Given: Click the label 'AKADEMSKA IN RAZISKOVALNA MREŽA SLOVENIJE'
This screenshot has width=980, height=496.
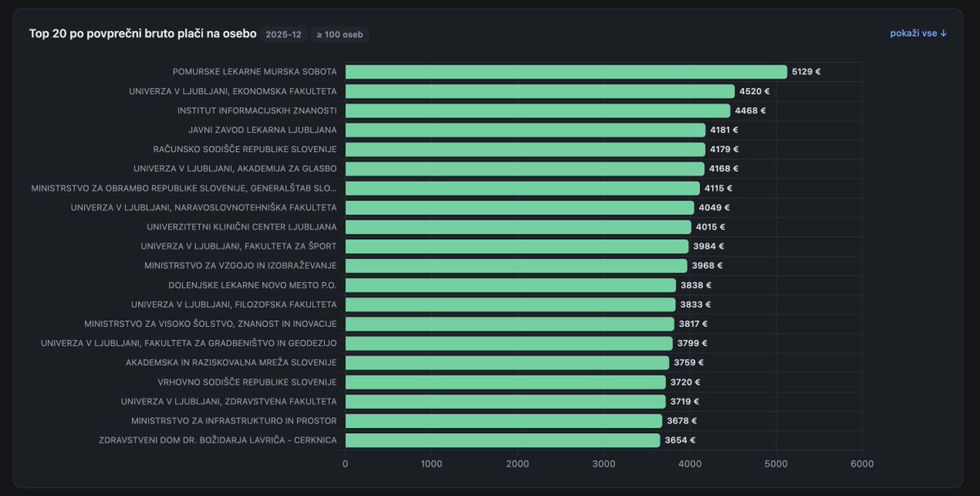Looking at the screenshot, I should point(231,363).
